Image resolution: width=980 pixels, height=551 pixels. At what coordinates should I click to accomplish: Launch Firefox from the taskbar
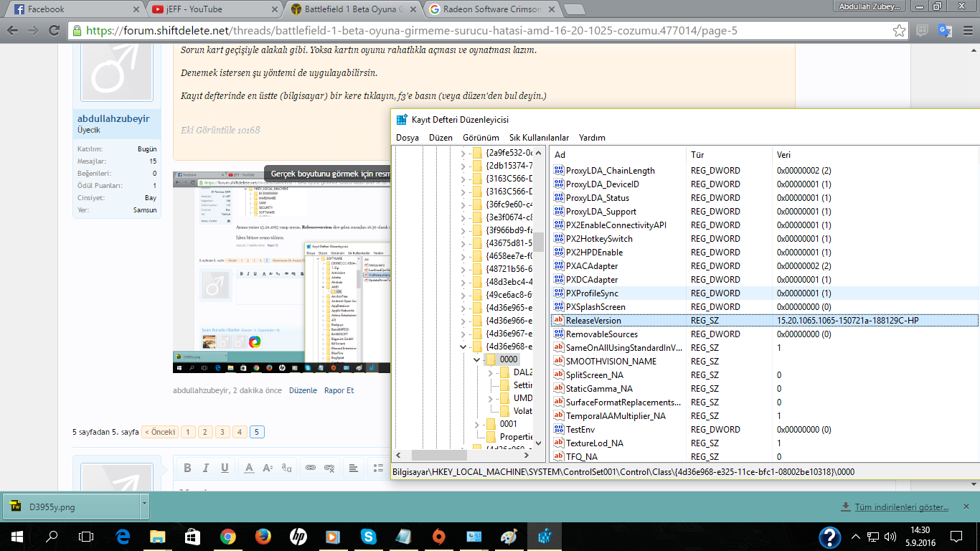[x=263, y=536]
